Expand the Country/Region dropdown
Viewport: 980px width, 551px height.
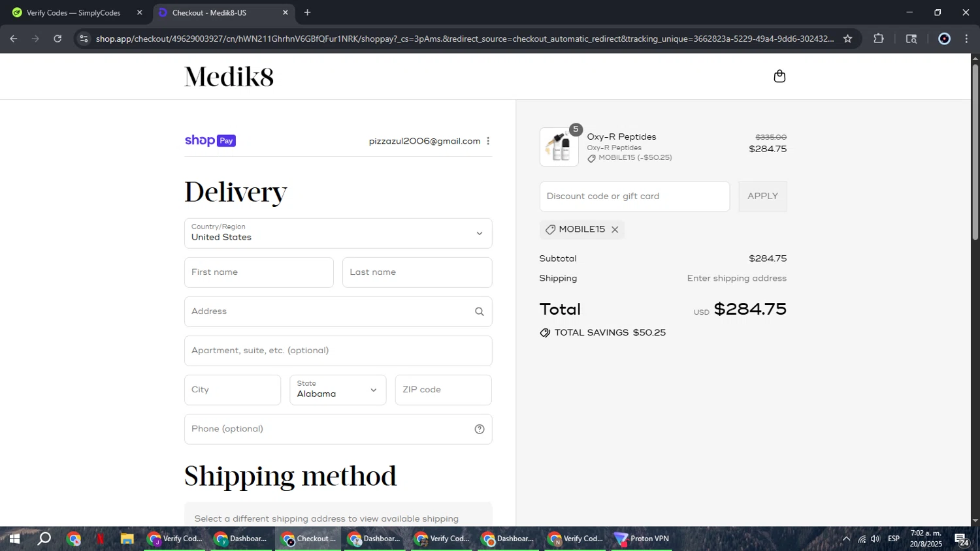[338, 234]
